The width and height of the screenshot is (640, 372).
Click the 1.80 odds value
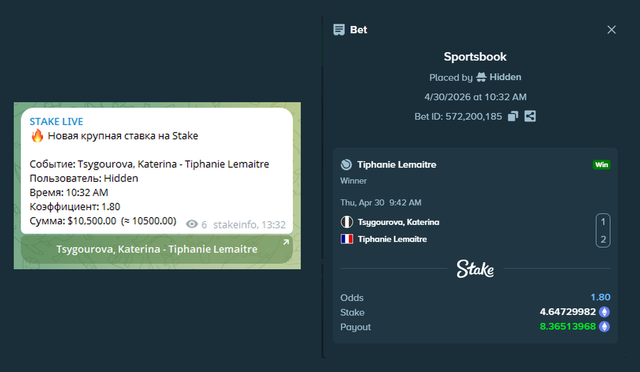[600, 297]
